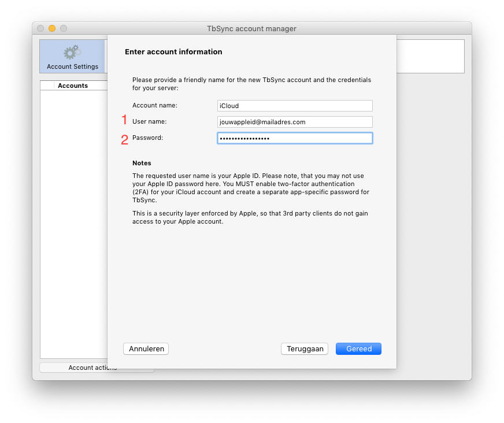Image resolution: width=504 pixels, height=423 pixels.
Task: Click the Accounts column header
Action: (73, 86)
